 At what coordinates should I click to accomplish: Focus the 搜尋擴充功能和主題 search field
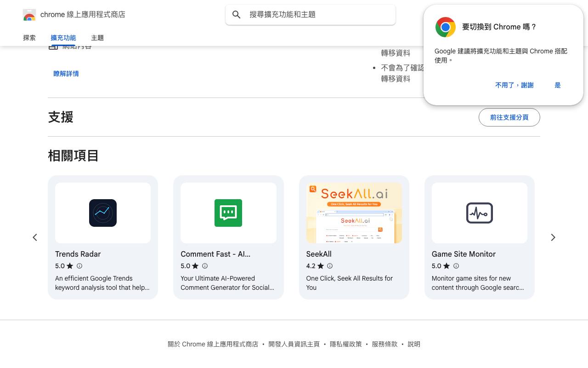pos(311,15)
